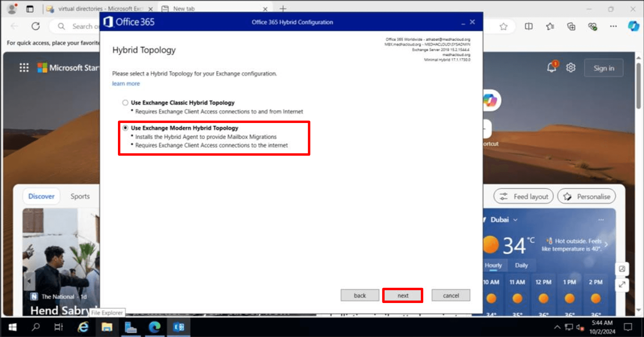Switch to the Discover feed tab

pyautogui.click(x=41, y=196)
